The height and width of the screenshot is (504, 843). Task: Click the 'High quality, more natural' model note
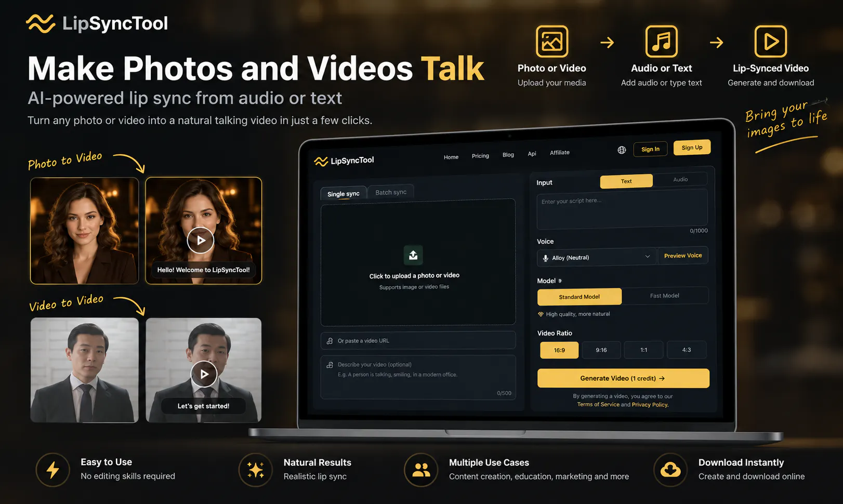click(x=578, y=314)
